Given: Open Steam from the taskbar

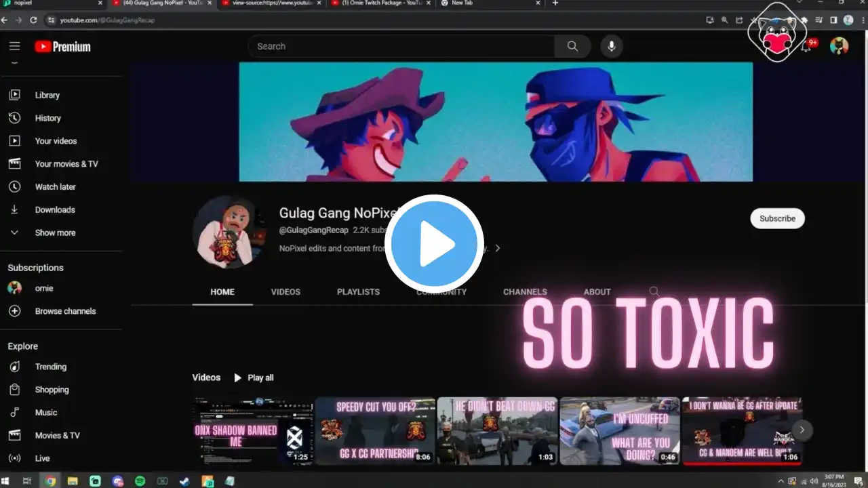Looking at the screenshot, I should [x=184, y=481].
